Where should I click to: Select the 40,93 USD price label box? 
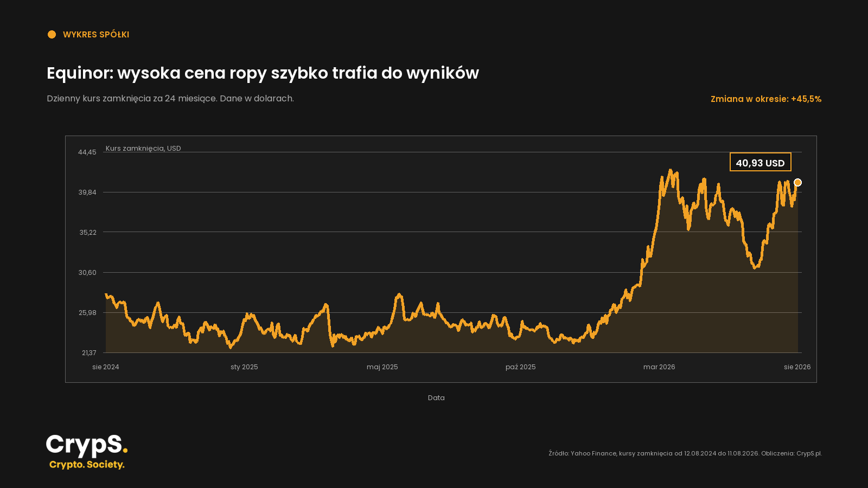click(760, 162)
